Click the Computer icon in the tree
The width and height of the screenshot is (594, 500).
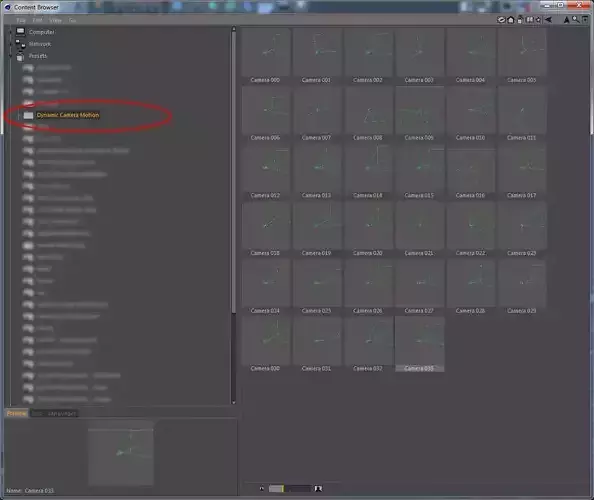pyautogui.click(x=20, y=32)
